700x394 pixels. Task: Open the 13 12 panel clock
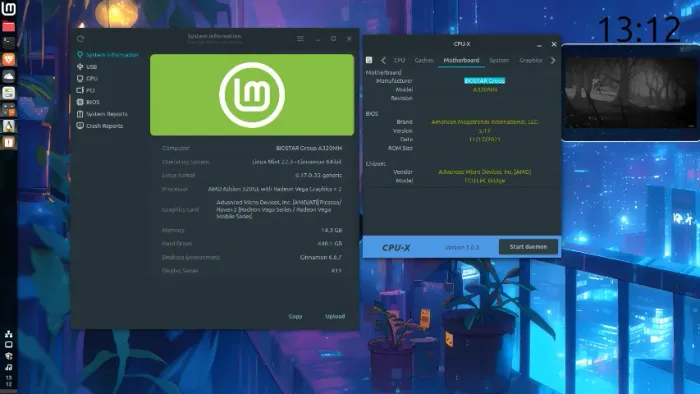coord(8,381)
